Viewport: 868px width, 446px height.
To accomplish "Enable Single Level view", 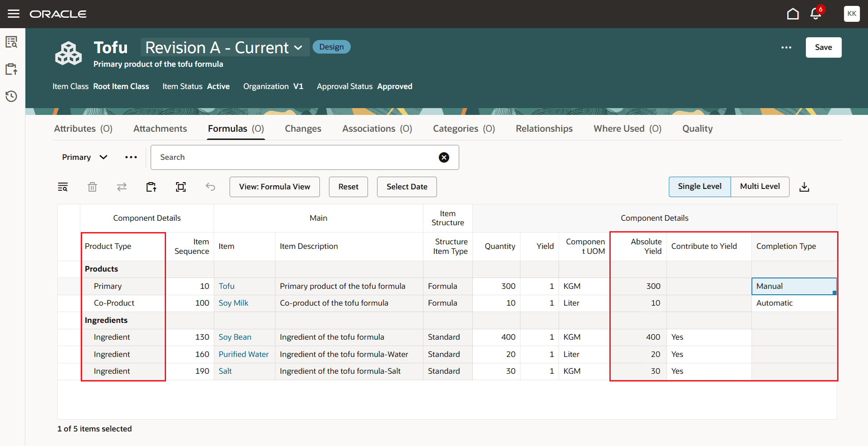I will pos(699,186).
